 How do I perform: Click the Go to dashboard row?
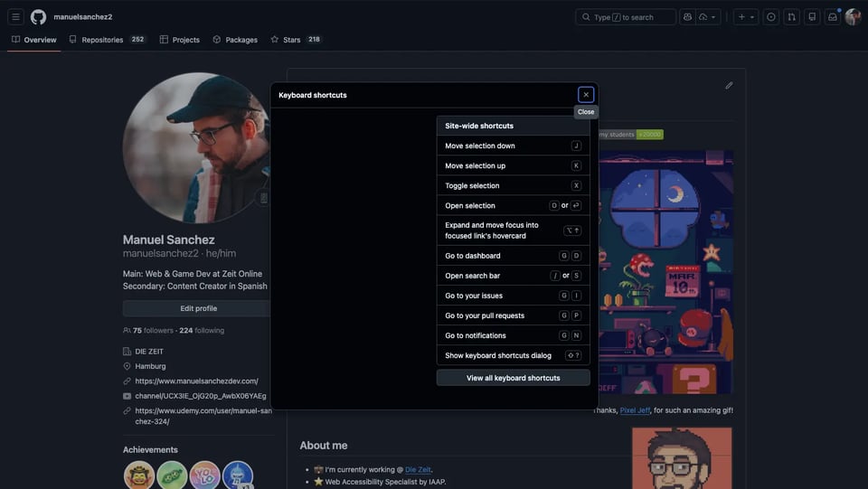coord(514,256)
